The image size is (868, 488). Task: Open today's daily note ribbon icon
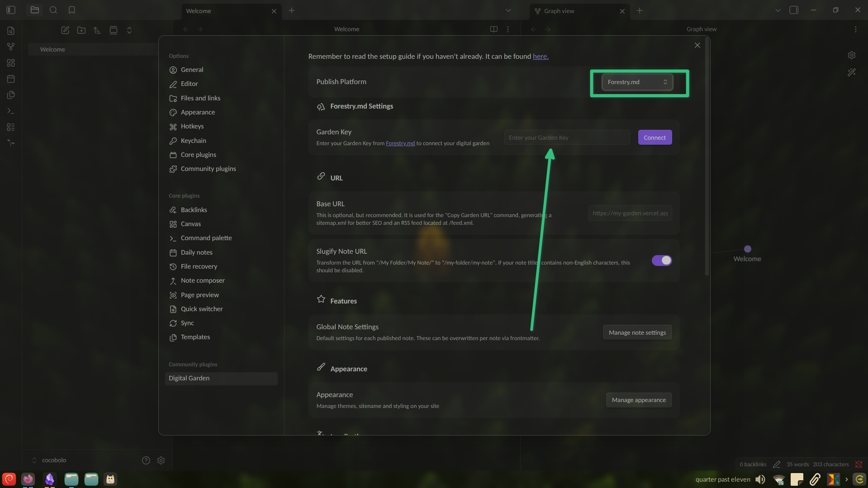(11, 79)
